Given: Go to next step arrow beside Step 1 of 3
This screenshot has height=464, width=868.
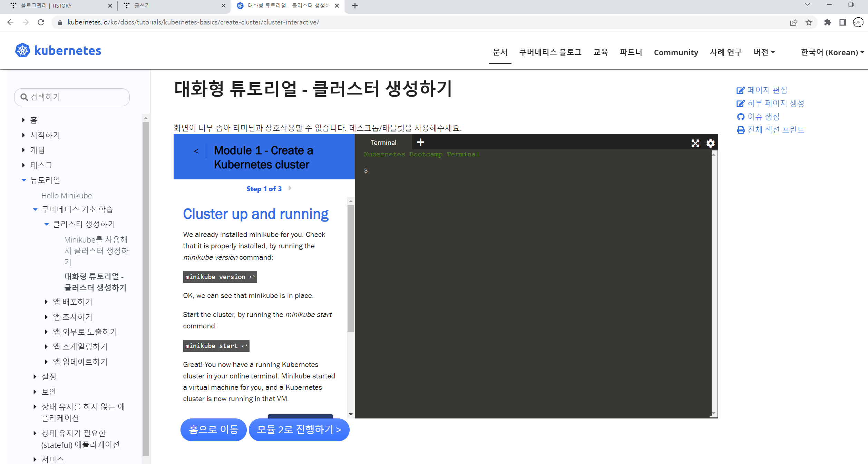Looking at the screenshot, I should tap(290, 188).
